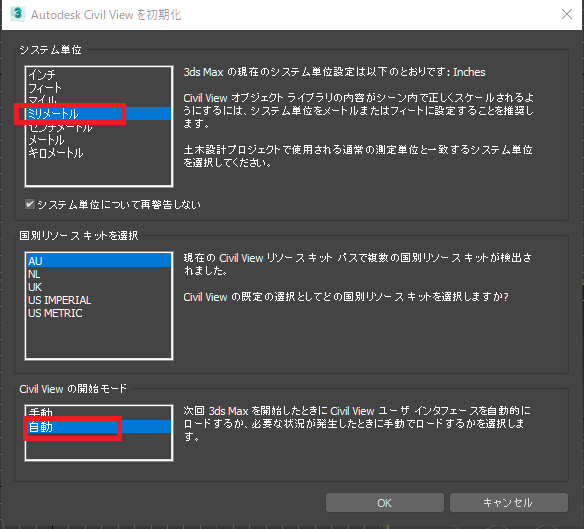Viewport: 584px width, 529px height.
Task: Choose 自動 start mode
Action: point(99,427)
